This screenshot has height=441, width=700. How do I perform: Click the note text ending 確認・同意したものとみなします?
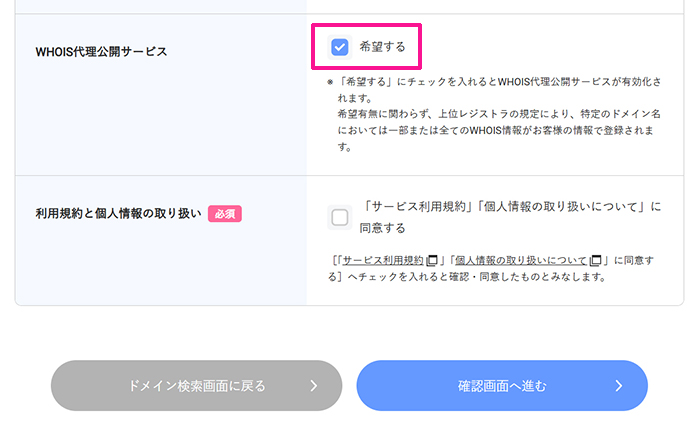tap(470, 277)
